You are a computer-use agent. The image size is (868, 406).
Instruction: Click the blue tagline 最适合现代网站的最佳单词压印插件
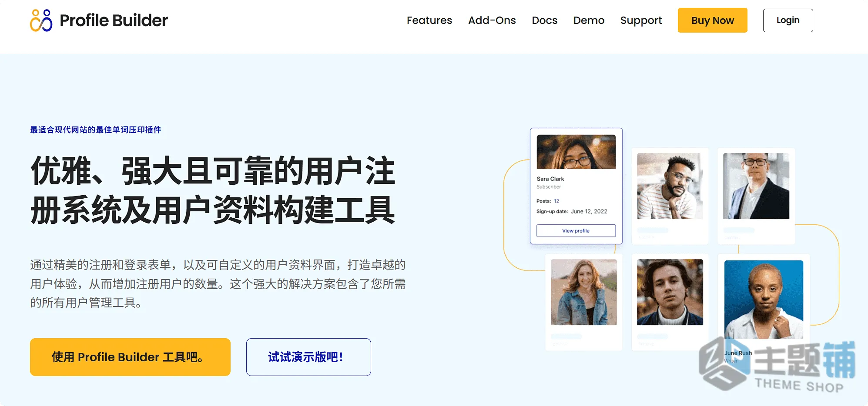(x=95, y=130)
